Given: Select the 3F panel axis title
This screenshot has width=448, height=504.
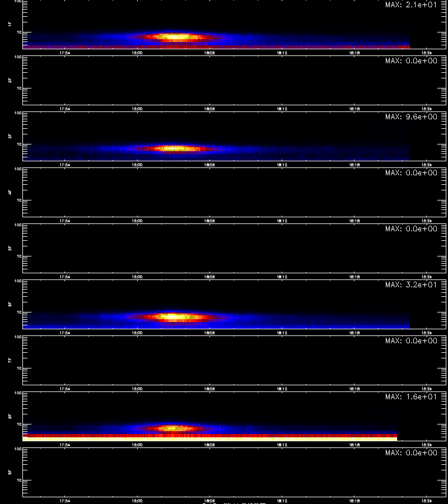Looking at the screenshot, I should click(10, 136).
